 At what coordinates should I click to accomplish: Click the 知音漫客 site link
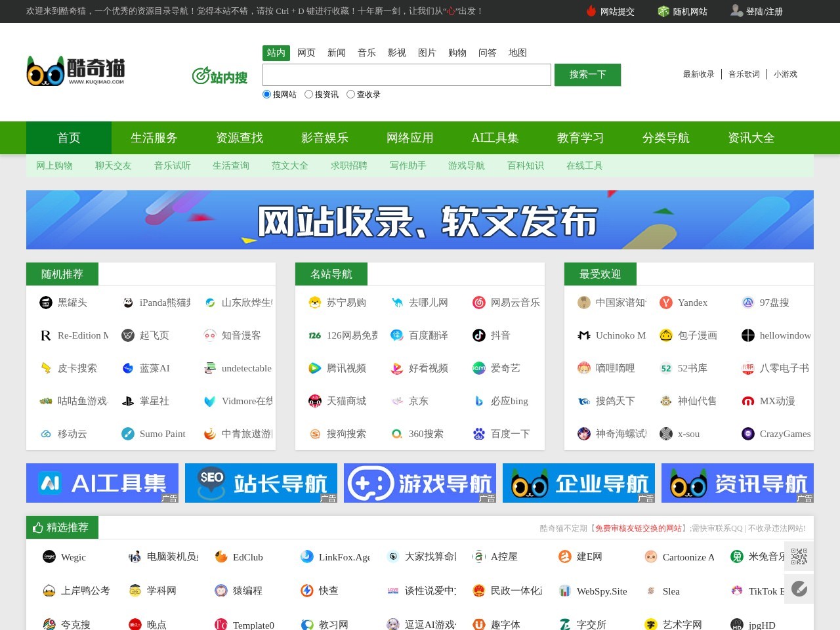coord(241,335)
